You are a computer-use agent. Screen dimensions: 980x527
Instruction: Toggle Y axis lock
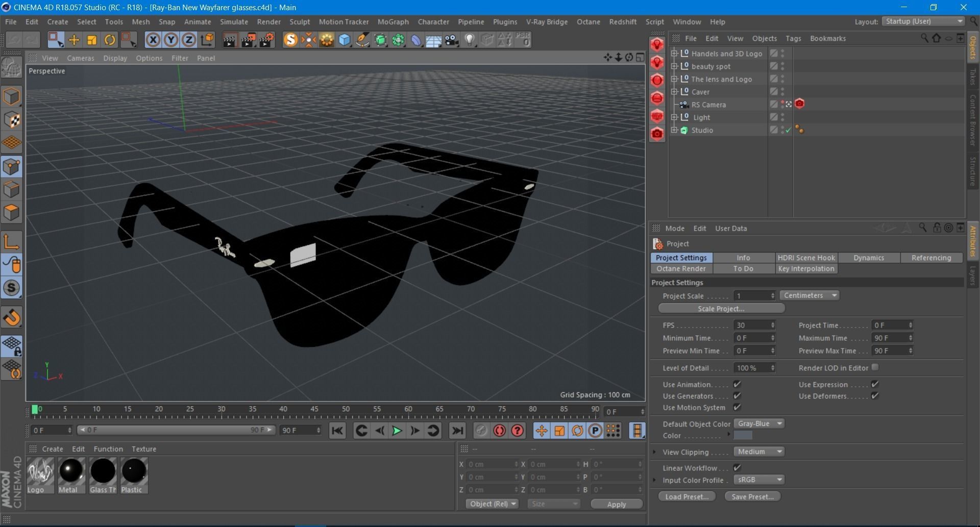pos(171,40)
